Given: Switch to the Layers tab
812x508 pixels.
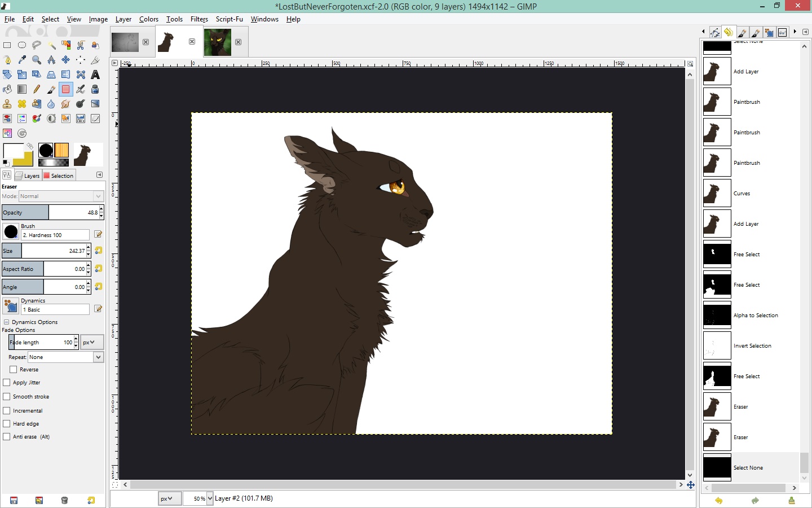Looking at the screenshot, I should click(x=28, y=176).
